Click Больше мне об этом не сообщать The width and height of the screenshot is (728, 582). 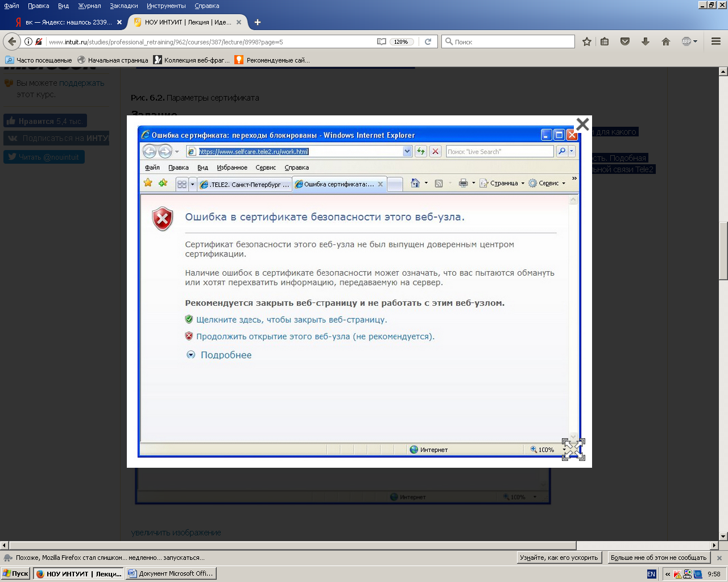pos(659,558)
